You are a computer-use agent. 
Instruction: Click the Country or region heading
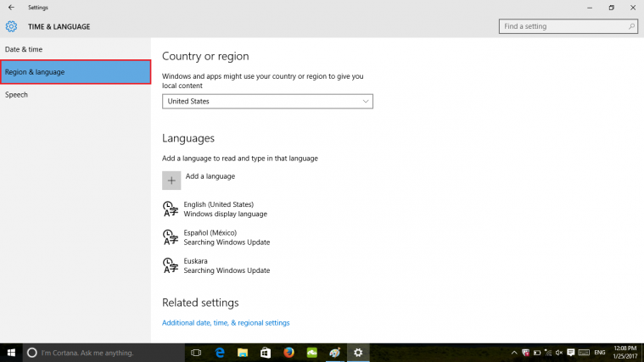coord(205,56)
